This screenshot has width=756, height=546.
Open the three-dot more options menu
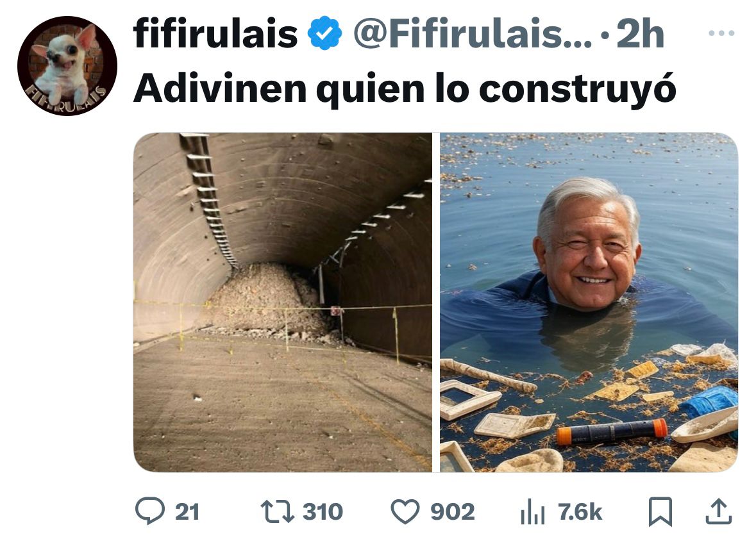(x=721, y=33)
